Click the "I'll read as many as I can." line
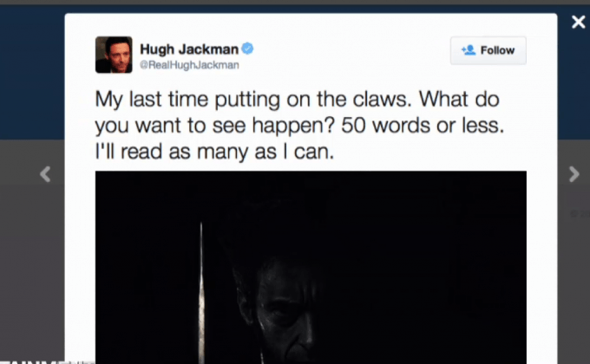Screen dimensions: 590x364 214,152
